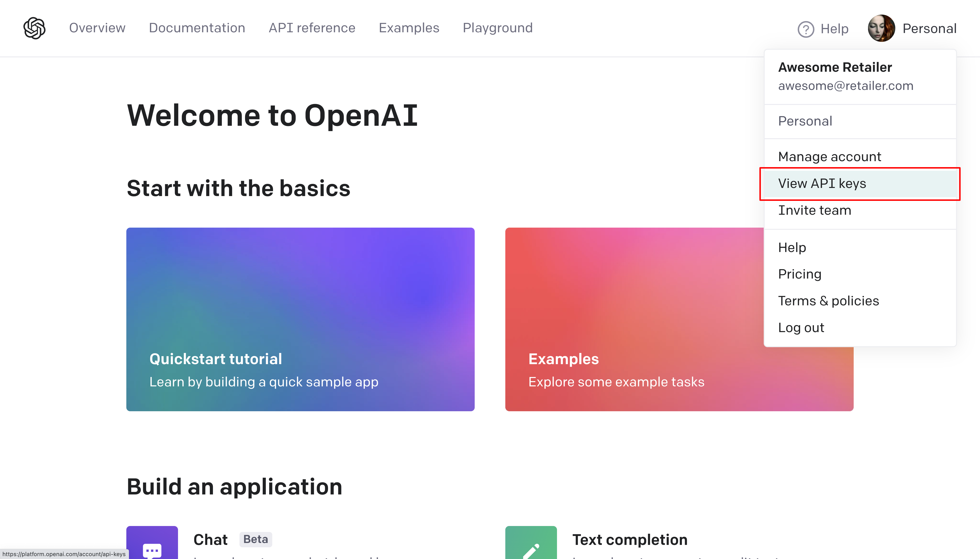Select Personal workspace label
This screenshot has height=559, width=980.
pos(805,121)
